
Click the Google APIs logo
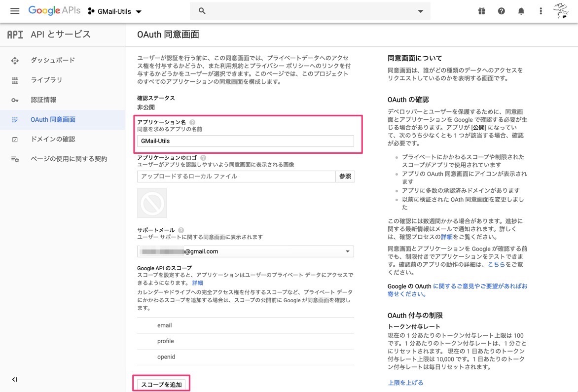click(x=54, y=10)
